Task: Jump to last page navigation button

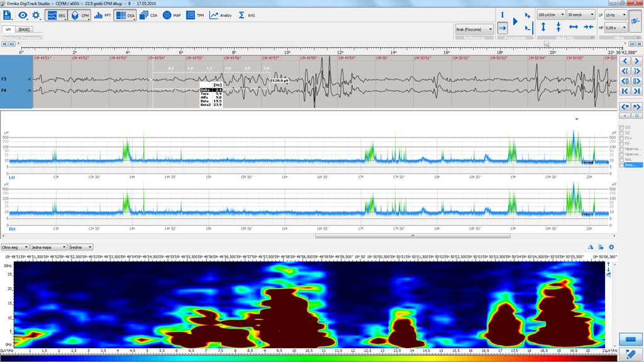Action: [637, 91]
